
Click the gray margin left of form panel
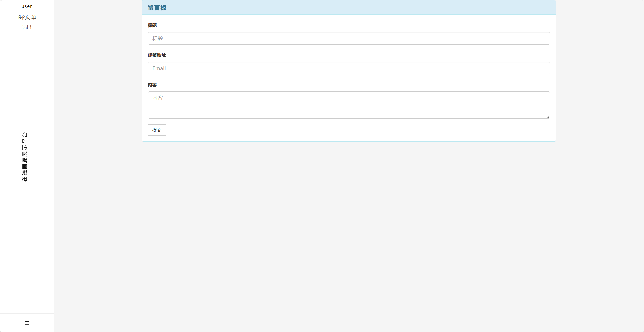[x=98, y=75]
